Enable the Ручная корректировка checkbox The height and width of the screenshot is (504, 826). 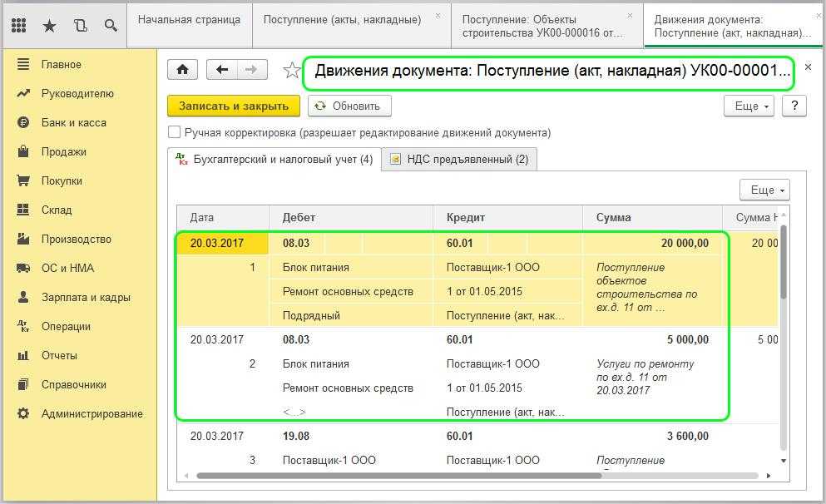pos(175,132)
